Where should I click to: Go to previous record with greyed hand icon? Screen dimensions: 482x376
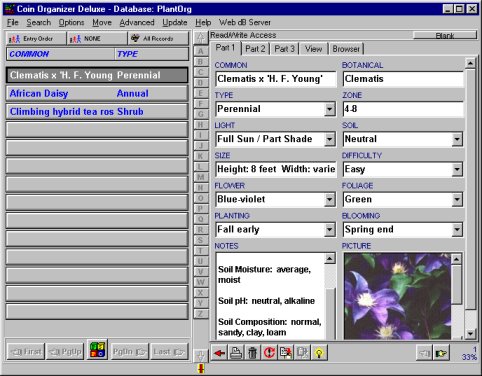pyautogui.click(x=425, y=353)
